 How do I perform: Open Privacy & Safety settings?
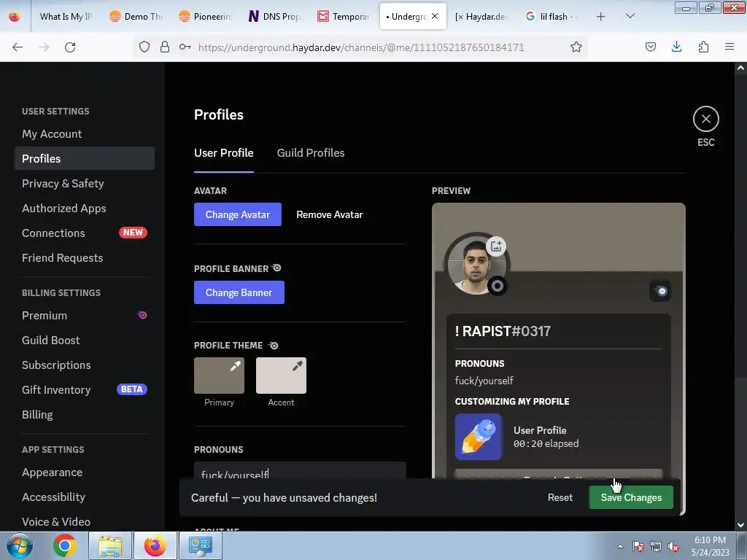[x=85, y=183]
